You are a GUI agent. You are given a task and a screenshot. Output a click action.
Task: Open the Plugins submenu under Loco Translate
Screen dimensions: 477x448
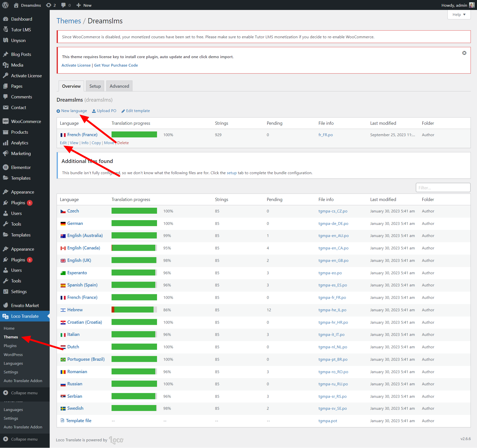(10, 346)
